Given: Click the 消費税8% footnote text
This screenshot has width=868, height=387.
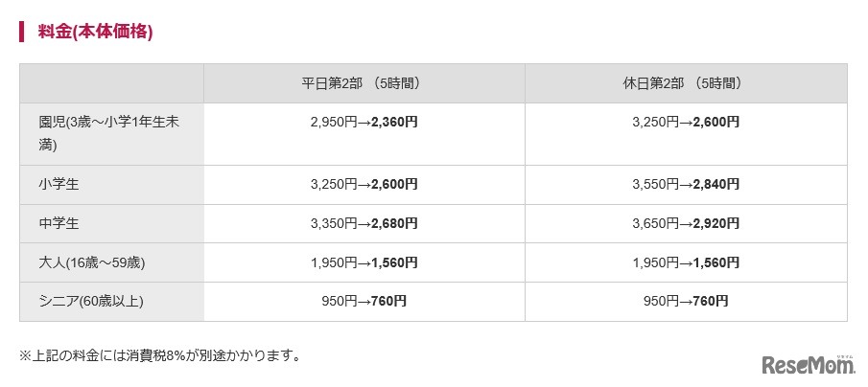Looking at the screenshot, I should coord(160,355).
